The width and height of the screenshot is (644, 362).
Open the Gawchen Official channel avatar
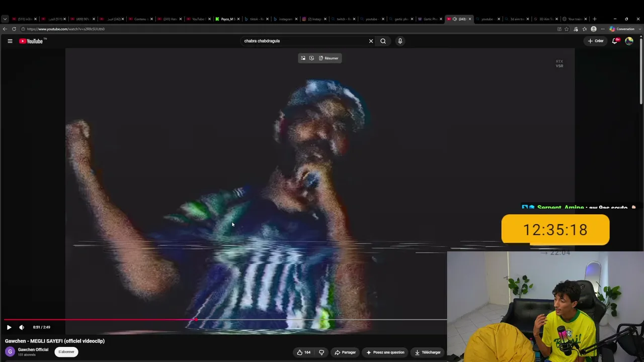(x=10, y=352)
